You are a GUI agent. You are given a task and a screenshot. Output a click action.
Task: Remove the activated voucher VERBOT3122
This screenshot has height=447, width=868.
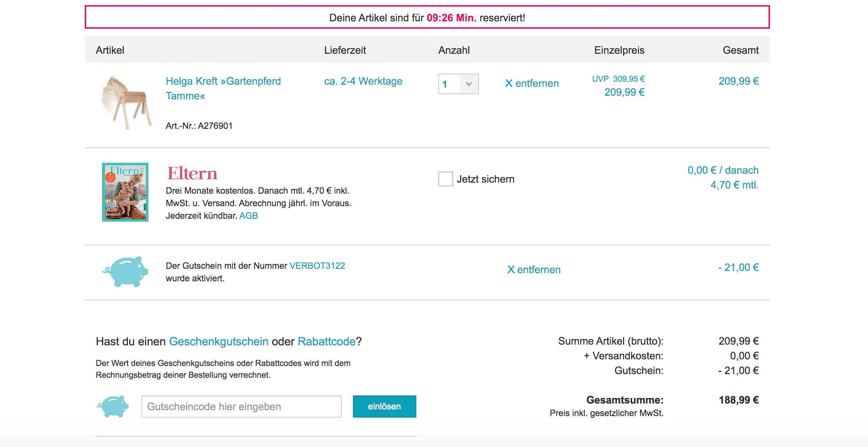pyautogui.click(x=534, y=270)
